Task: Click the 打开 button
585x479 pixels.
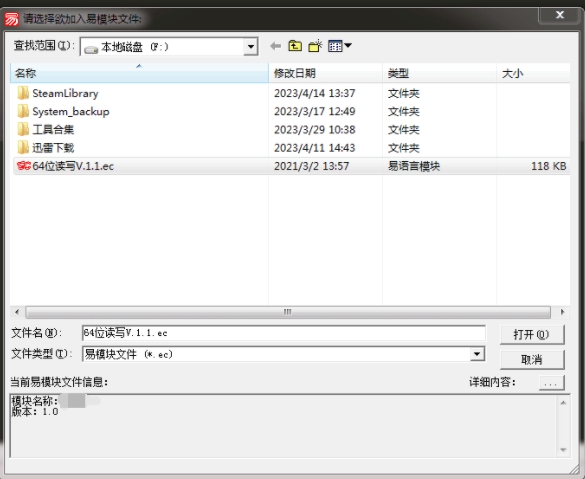Action: click(532, 334)
